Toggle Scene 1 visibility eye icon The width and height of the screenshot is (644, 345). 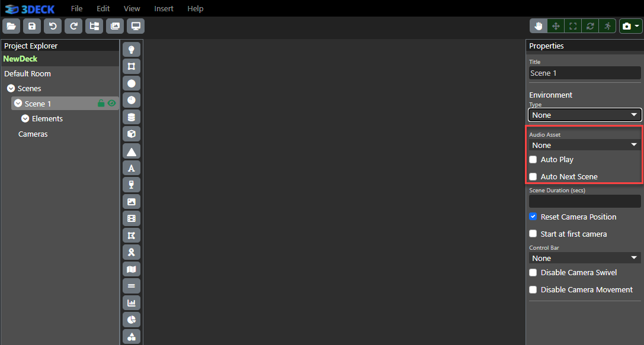pyautogui.click(x=111, y=104)
